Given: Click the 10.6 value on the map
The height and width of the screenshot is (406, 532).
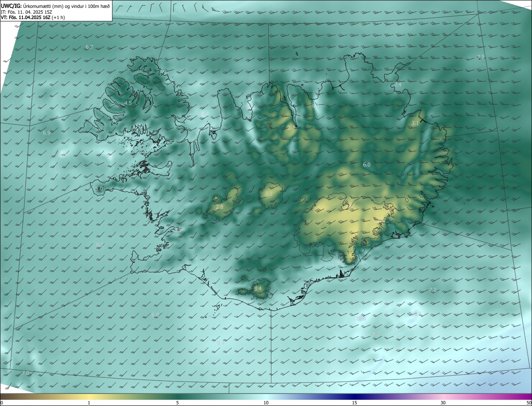Looking at the screenshot, I should [x=361, y=319].
